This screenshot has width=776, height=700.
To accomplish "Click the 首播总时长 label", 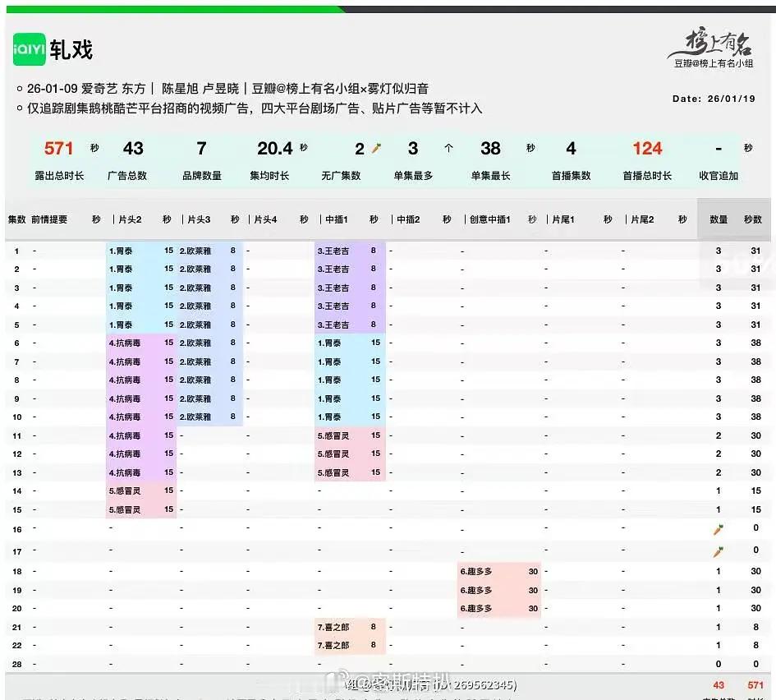I will (x=647, y=176).
